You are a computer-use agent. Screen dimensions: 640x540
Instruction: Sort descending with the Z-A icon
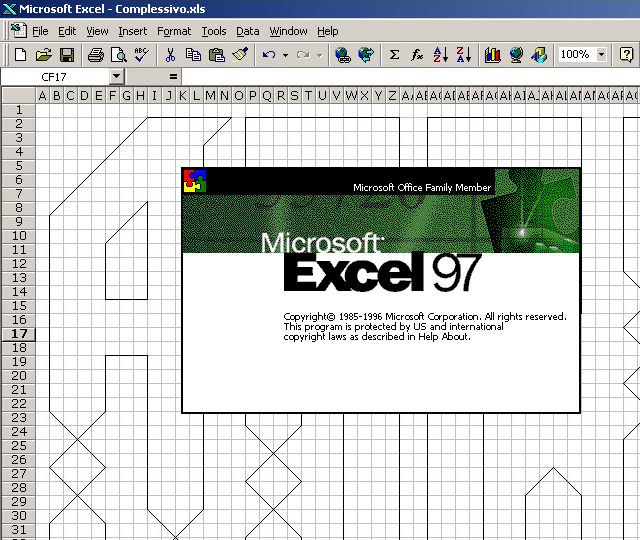(464, 54)
